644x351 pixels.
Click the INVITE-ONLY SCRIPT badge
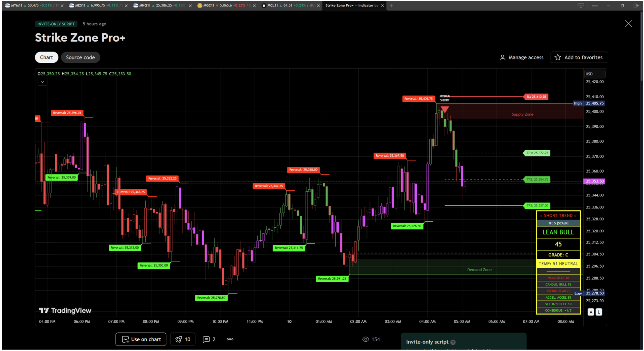coord(56,24)
